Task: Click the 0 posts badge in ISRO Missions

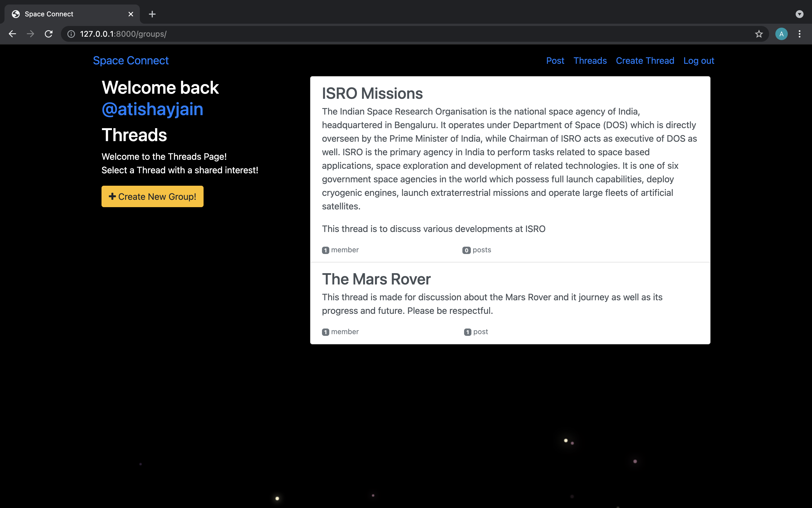Action: [476, 250]
